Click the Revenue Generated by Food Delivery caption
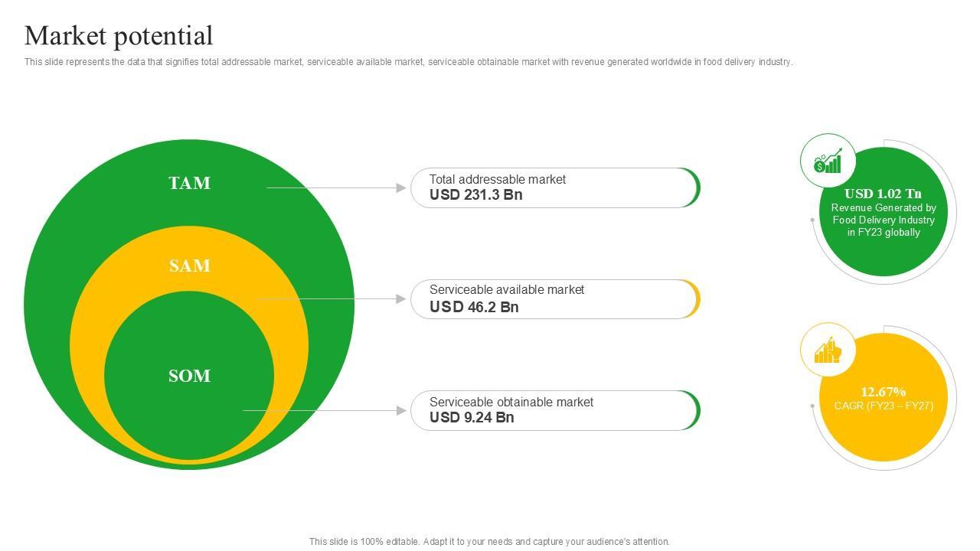Image resolution: width=980 pixels, height=551 pixels. (884, 220)
